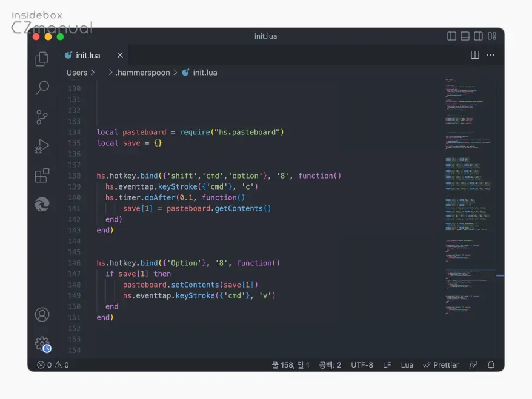Image resolution: width=532 pixels, height=399 pixels.
Task: Open the Run and Debug view
Action: (42, 146)
